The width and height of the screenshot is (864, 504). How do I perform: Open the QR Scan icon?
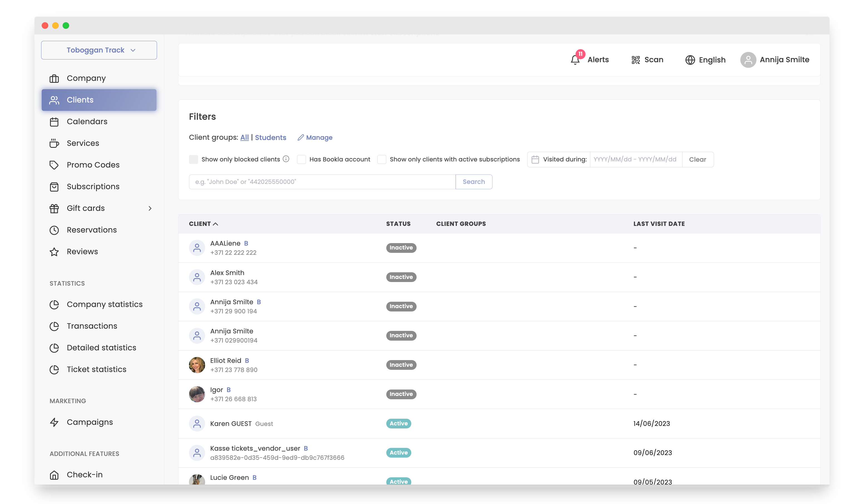click(x=635, y=60)
